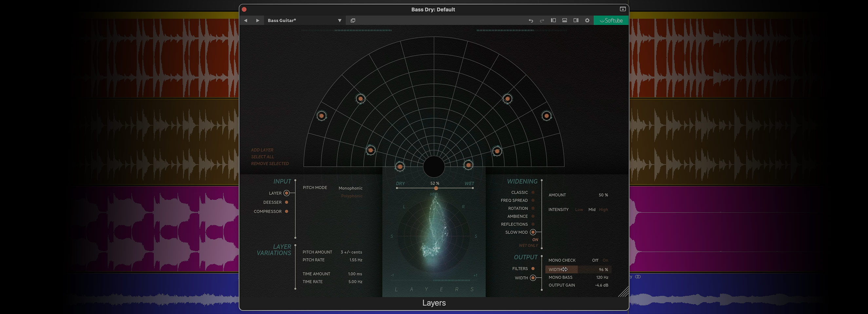Enable the Classic widening mode

[x=533, y=193]
